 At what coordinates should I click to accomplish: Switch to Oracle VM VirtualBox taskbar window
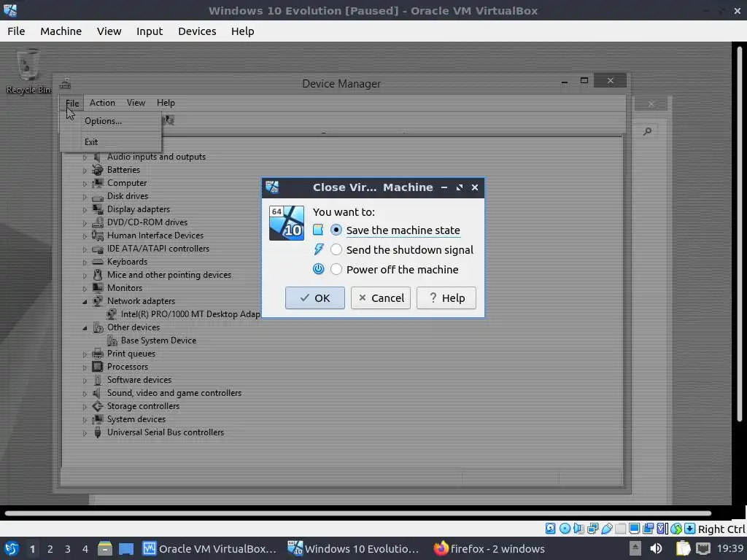[209, 548]
